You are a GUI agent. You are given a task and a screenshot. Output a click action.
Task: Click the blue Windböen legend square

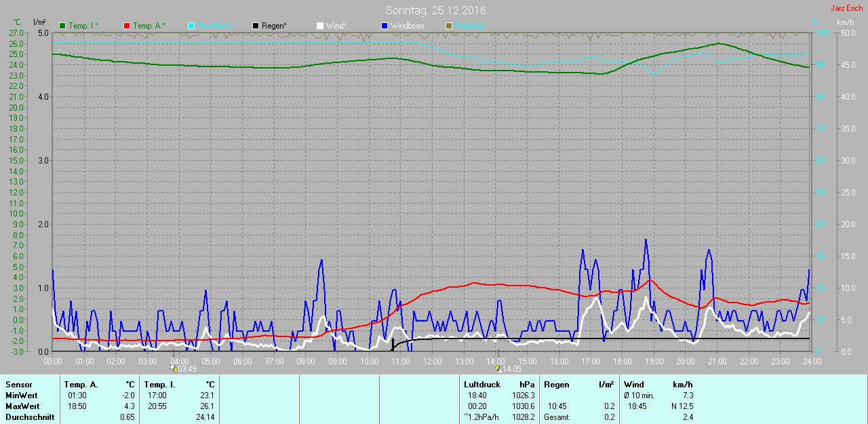point(384,26)
